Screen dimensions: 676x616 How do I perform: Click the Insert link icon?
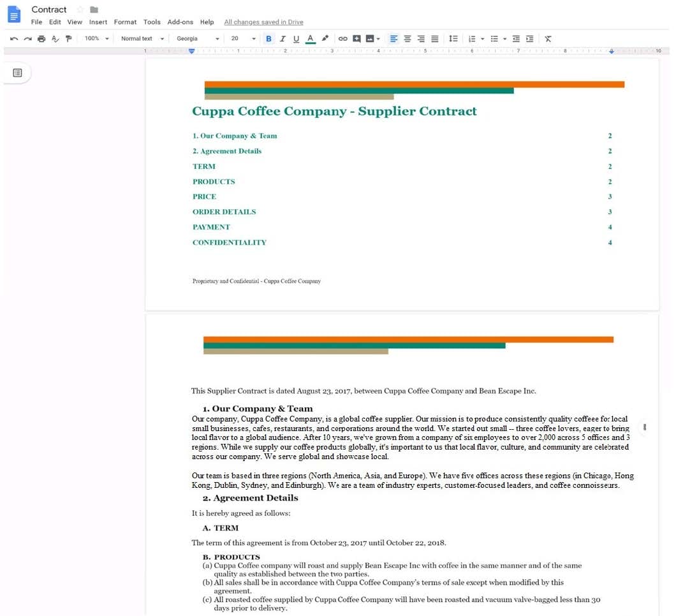(x=342, y=39)
